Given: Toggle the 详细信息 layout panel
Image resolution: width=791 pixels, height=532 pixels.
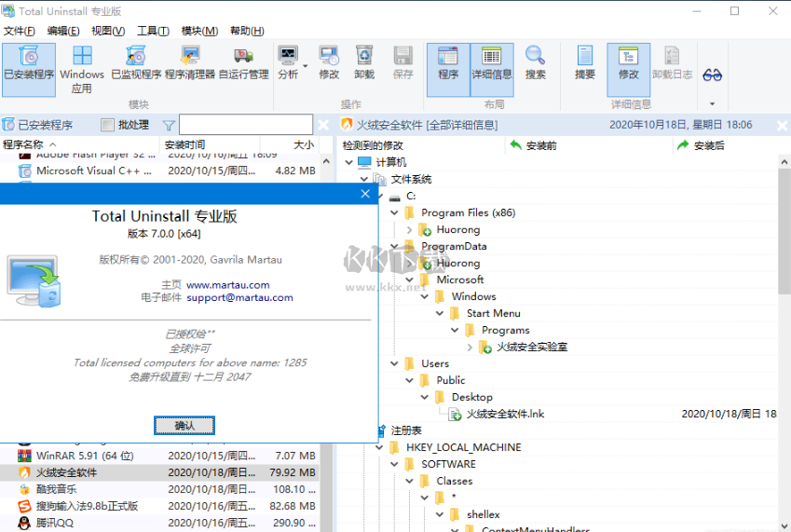Looking at the screenshot, I should pyautogui.click(x=492, y=70).
